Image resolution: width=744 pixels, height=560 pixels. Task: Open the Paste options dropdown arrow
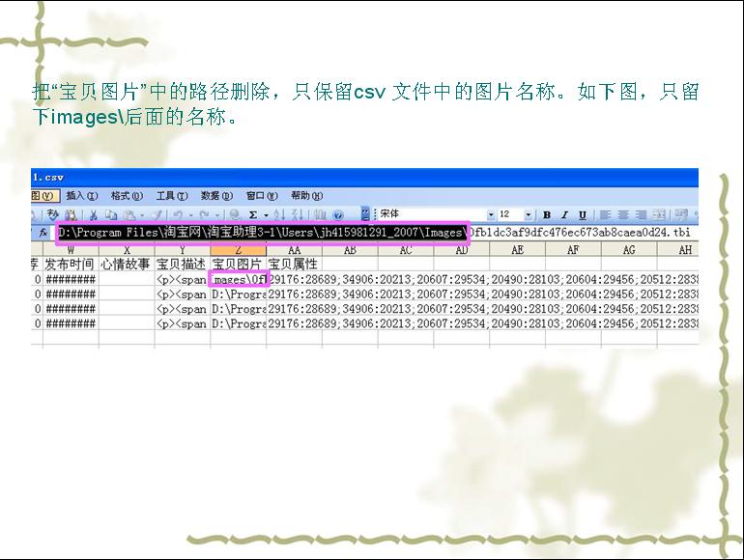coord(141,215)
